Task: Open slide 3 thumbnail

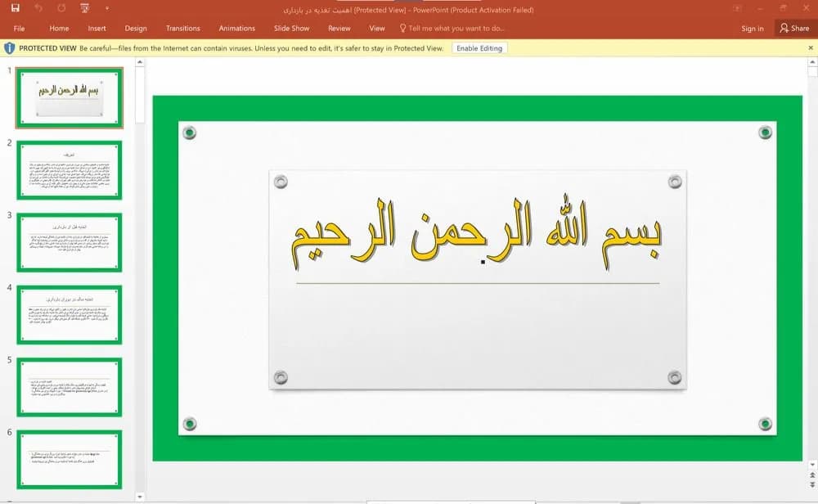Action: [70, 243]
